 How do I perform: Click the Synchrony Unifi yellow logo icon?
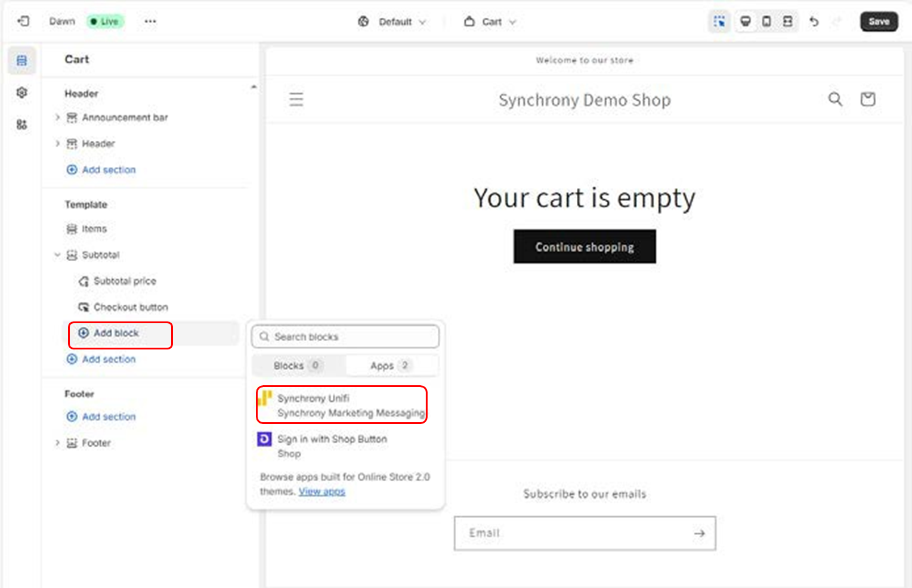[x=264, y=398]
